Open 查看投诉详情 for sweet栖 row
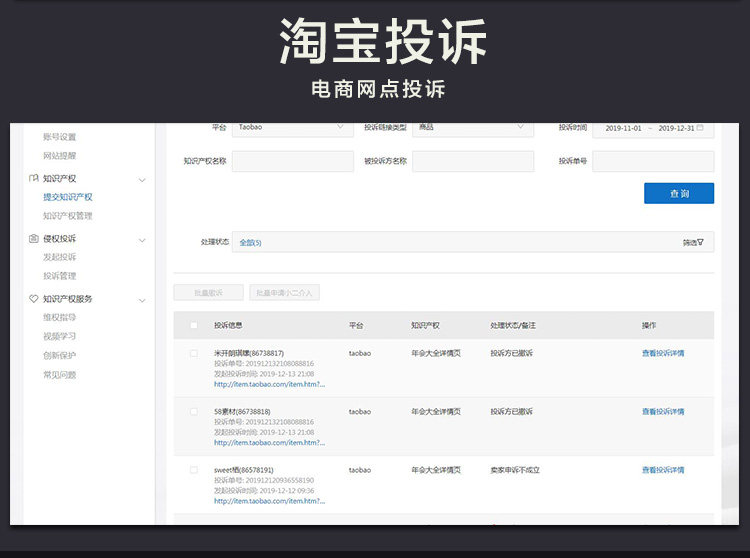The height and width of the screenshot is (558, 750). [x=663, y=470]
